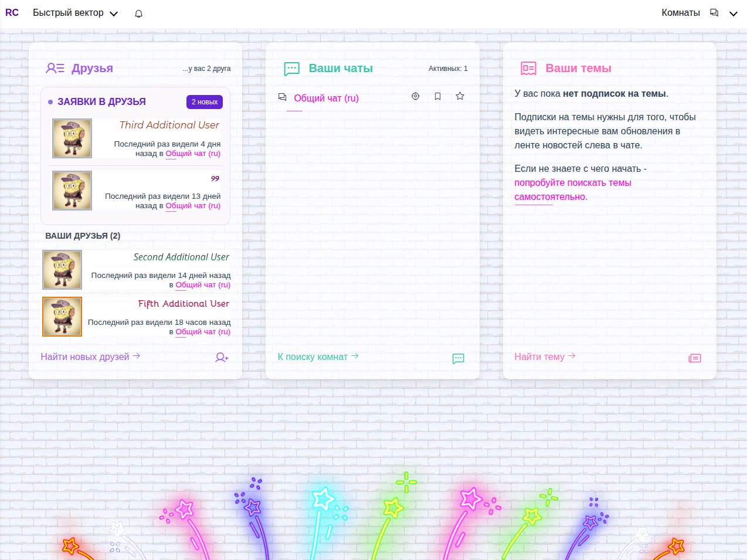This screenshot has width=747, height=560.
Task: Click Second Additional User's avatar
Action: (62, 270)
